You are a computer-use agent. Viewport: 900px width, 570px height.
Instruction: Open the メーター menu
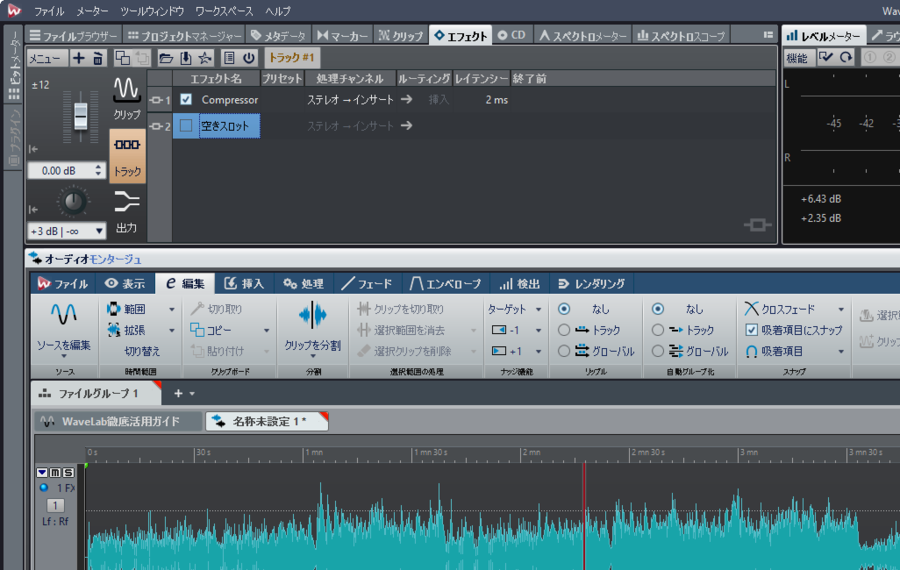[x=92, y=11]
